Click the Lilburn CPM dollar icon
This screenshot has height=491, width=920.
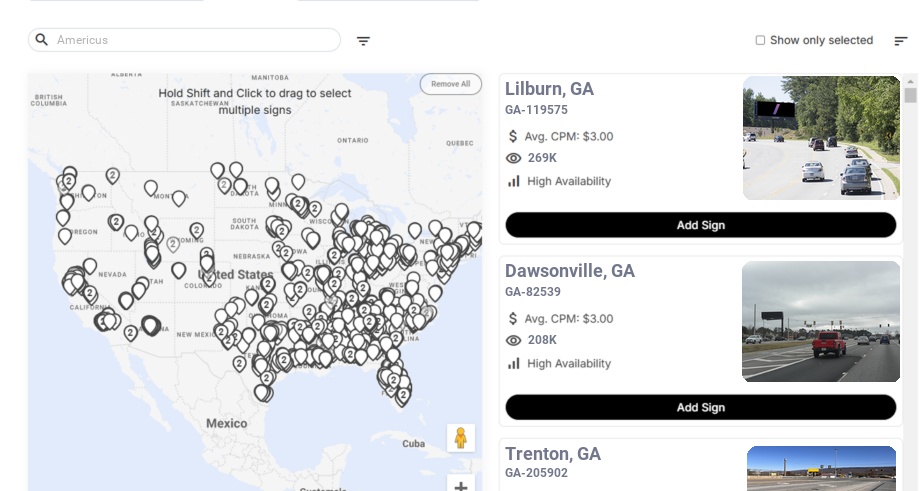513,136
